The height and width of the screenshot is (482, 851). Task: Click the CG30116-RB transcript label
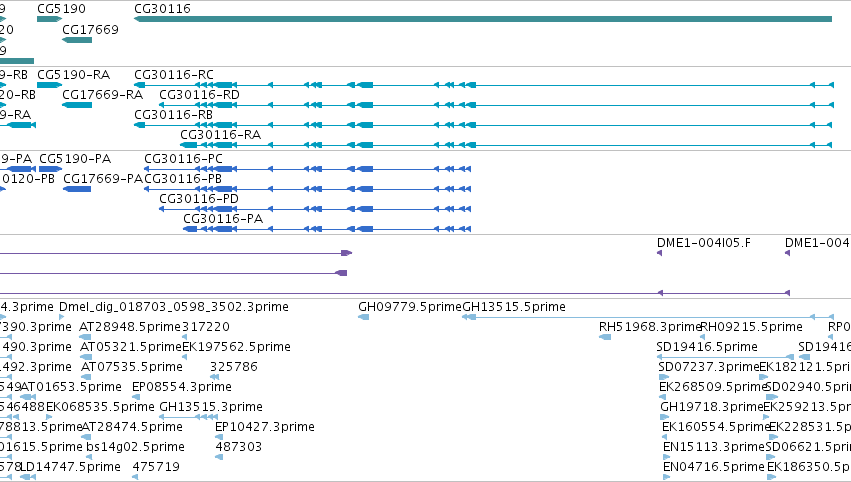[x=173, y=115]
